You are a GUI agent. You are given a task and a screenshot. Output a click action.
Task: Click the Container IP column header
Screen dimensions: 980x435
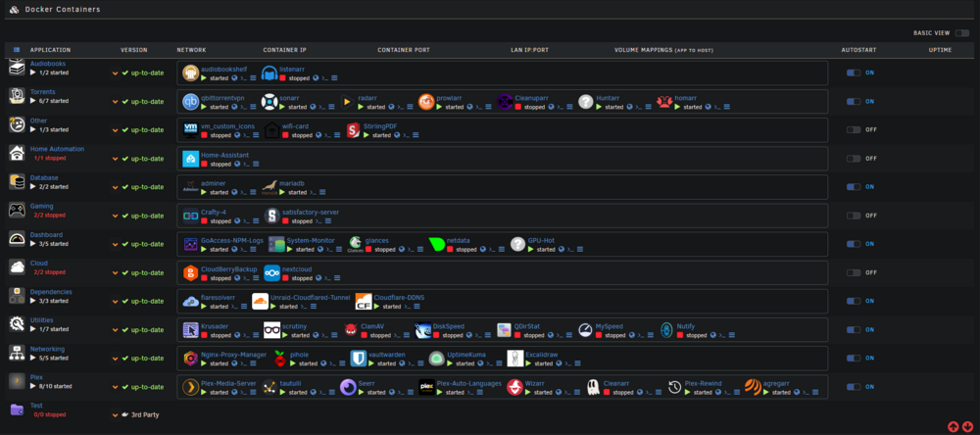point(284,50)
